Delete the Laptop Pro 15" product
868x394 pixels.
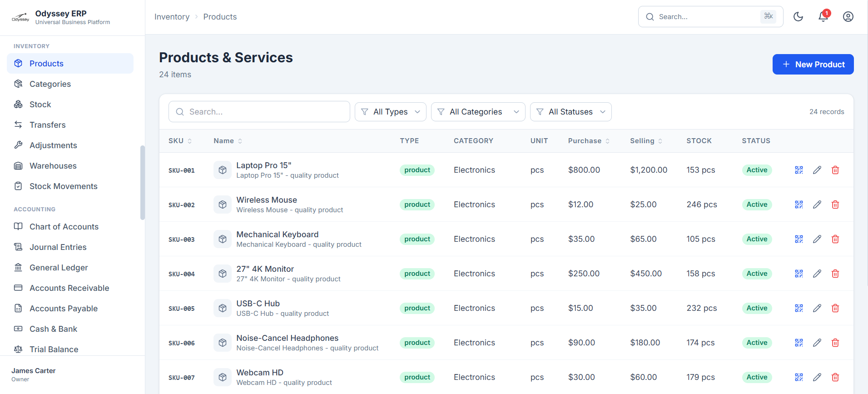coord(835,170)
